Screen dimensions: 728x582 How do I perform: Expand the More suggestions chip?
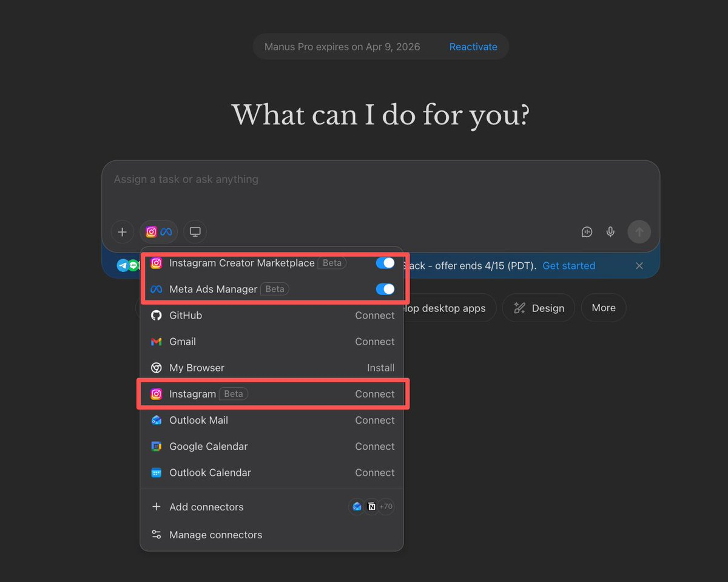click(604, 308)
